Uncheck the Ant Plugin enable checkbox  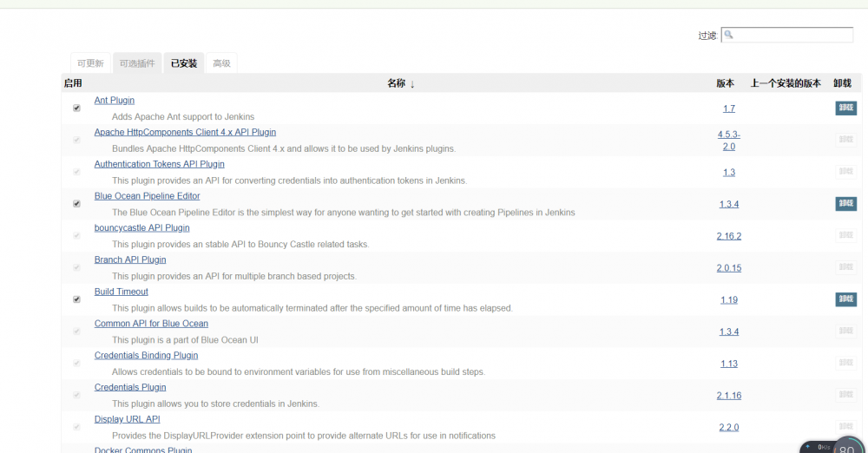pos(76,108)
